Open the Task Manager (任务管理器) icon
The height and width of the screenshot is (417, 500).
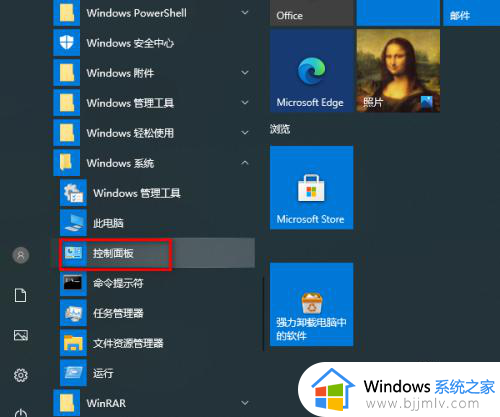click(x=73, y=313)
